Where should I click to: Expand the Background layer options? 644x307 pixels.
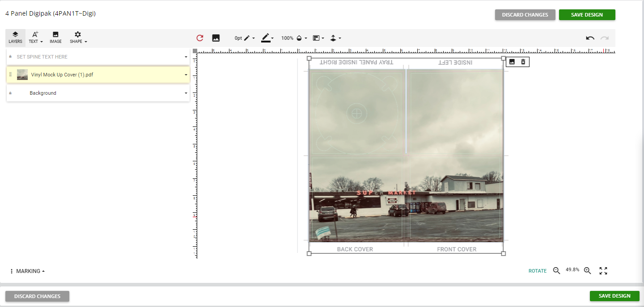point(186,93)
